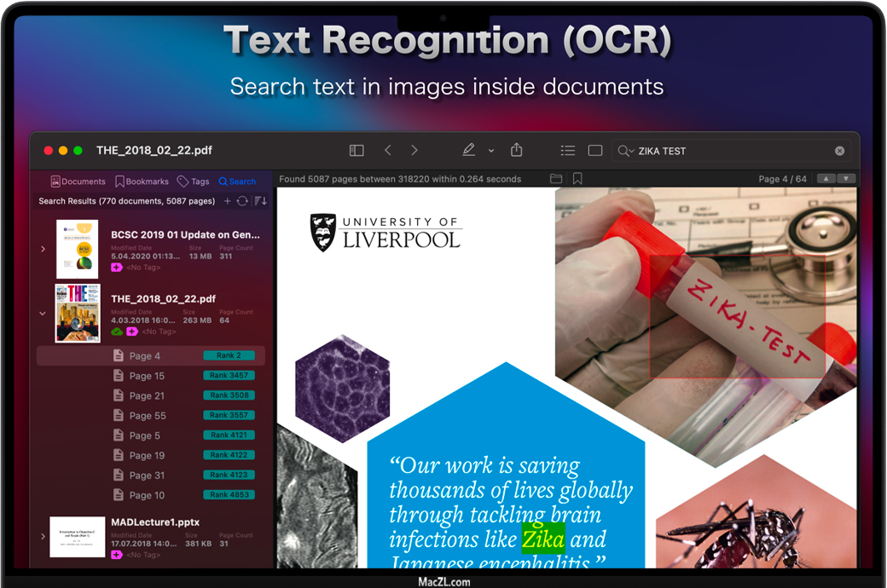Click the MADLecture1.pptx title
887x588 pixels.
click(155, 522)
